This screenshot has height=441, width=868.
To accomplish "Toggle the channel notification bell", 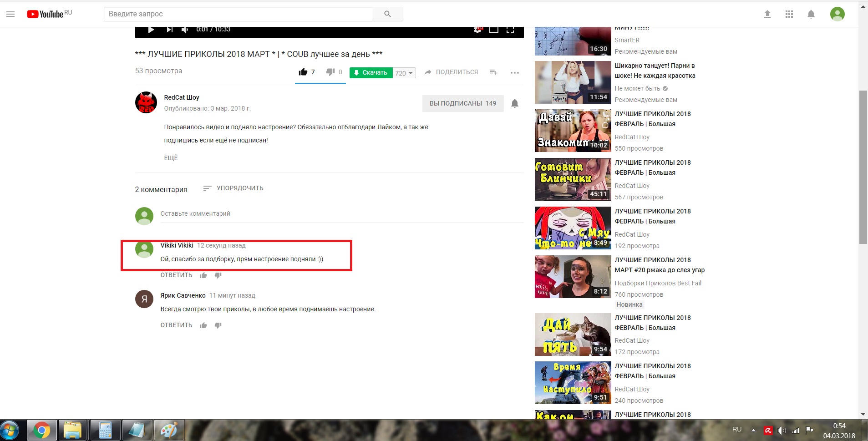I will tap(515, 103).
